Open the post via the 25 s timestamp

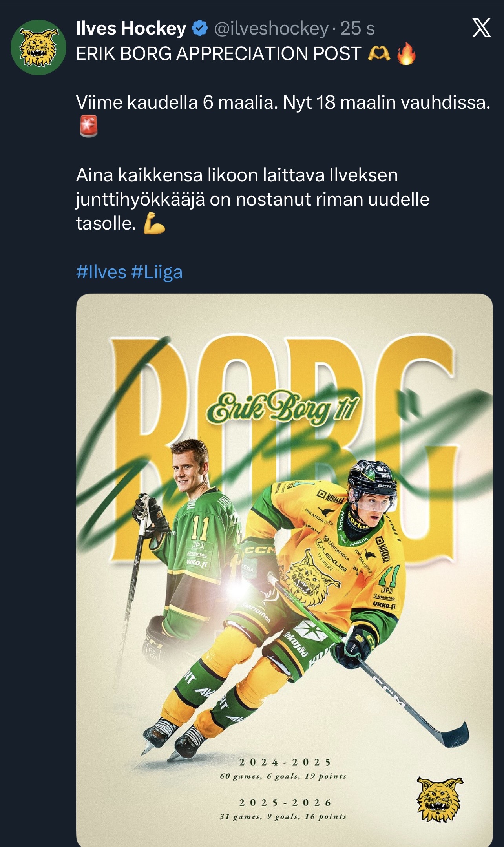[x=357, y=29]
